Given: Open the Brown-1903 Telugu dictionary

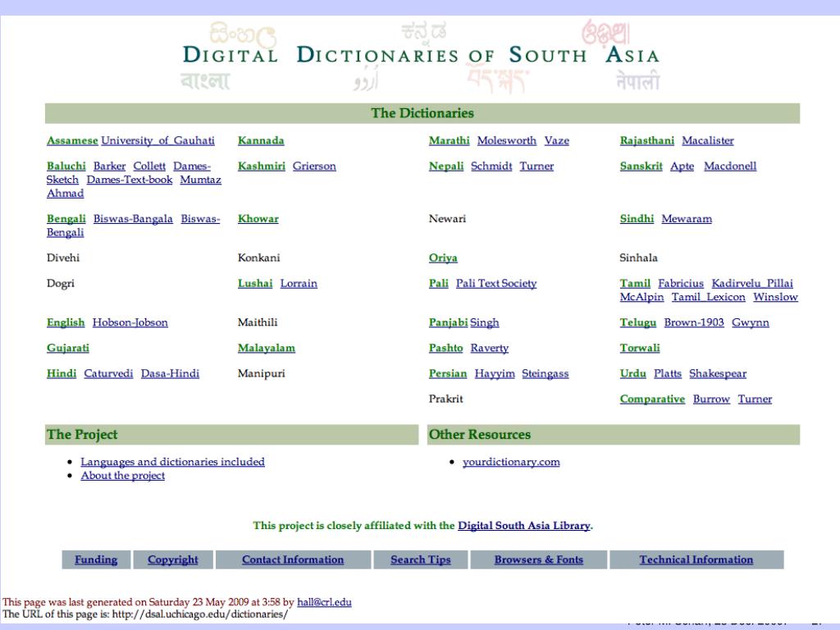Looking at the screenshot, I should [x=694, y=322].
